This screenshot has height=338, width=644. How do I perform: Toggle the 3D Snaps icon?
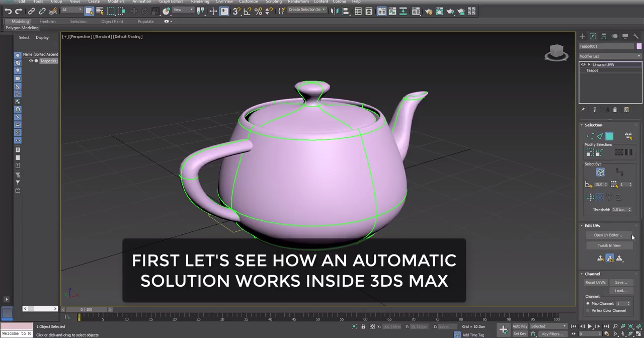[x=236, y=11]
